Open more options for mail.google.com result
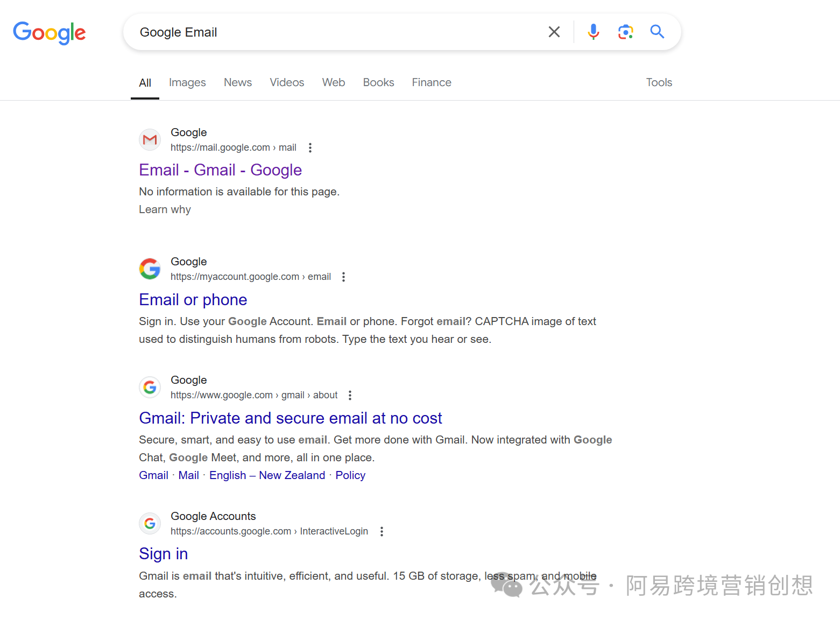Screen dimensions: 840x619 pos(310,147)
